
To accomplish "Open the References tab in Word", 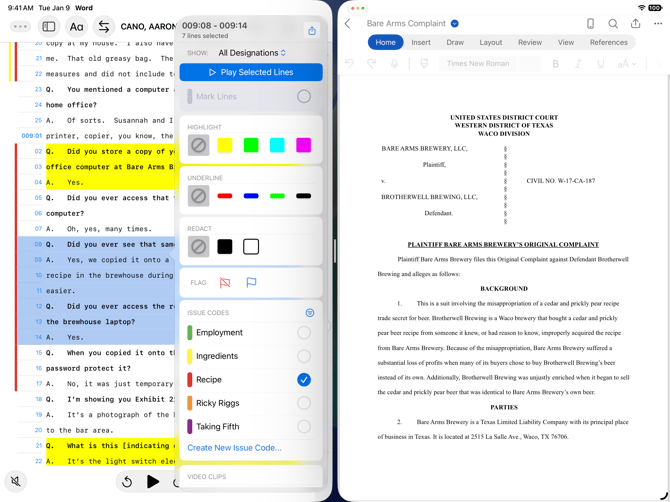I will [608, 42].
